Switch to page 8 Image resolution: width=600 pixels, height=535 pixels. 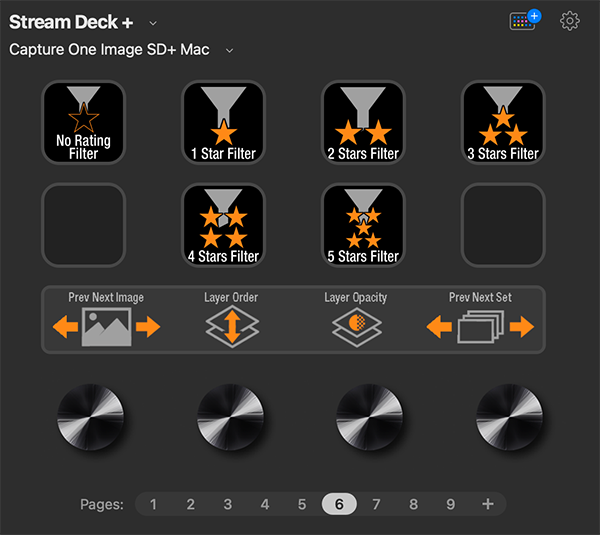[414, 504]
